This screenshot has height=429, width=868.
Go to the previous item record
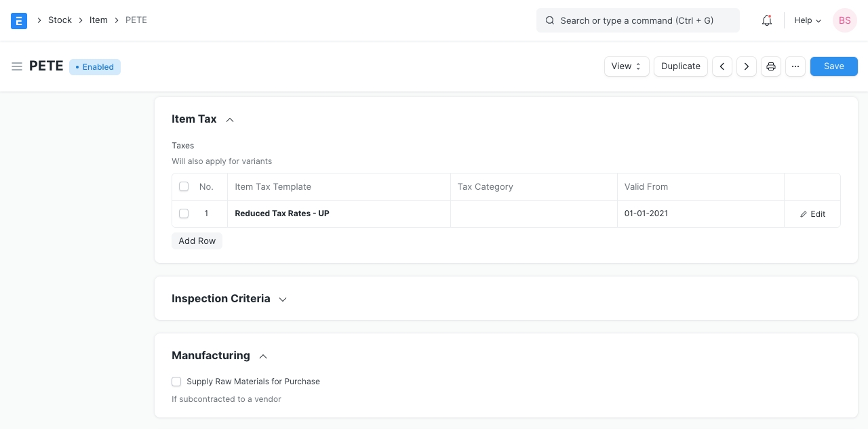722,66
